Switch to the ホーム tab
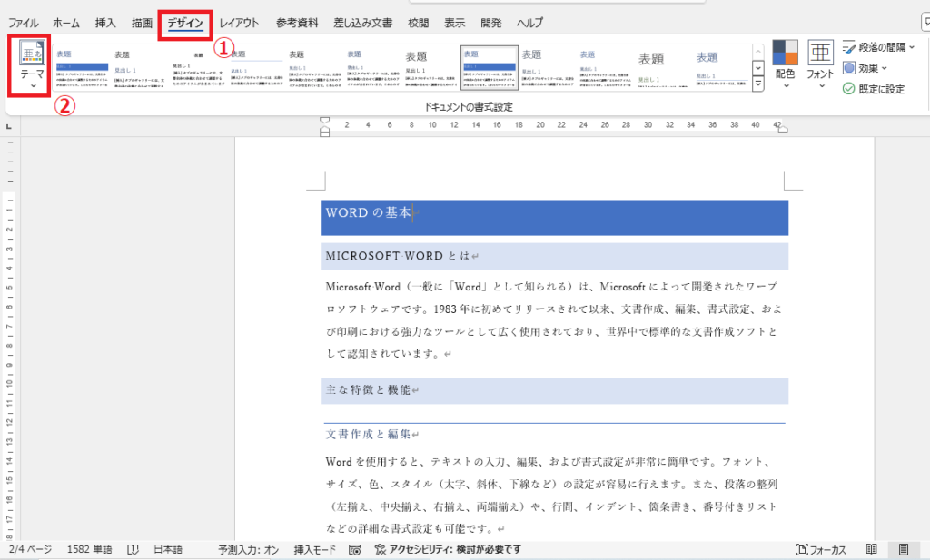Viewport: 930px width, 560px height. click(x=65, y=23)
